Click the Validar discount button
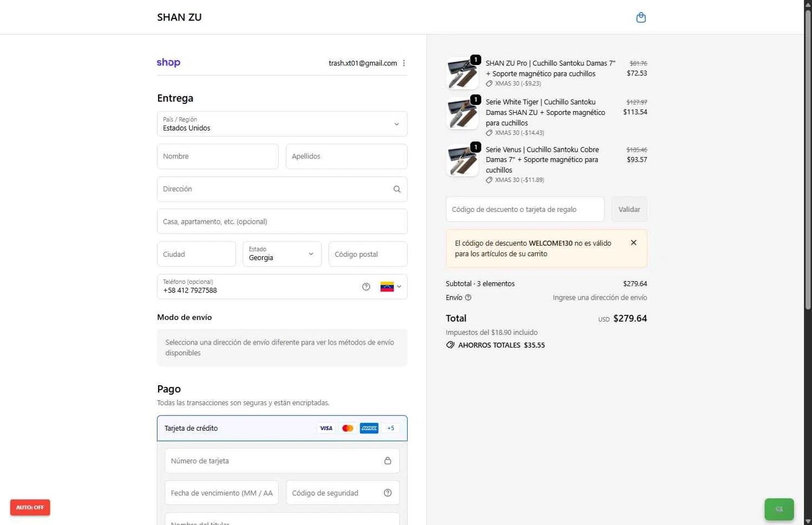 (x=629, y=209)
